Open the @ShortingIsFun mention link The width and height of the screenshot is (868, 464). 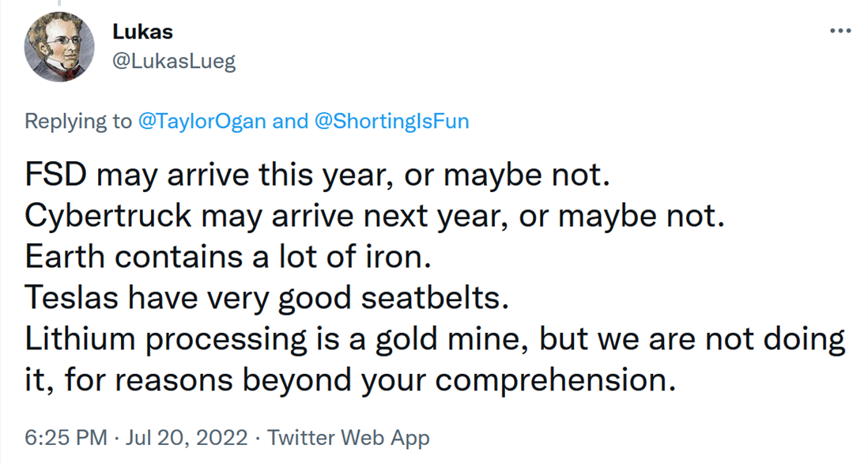coord(392,121)
